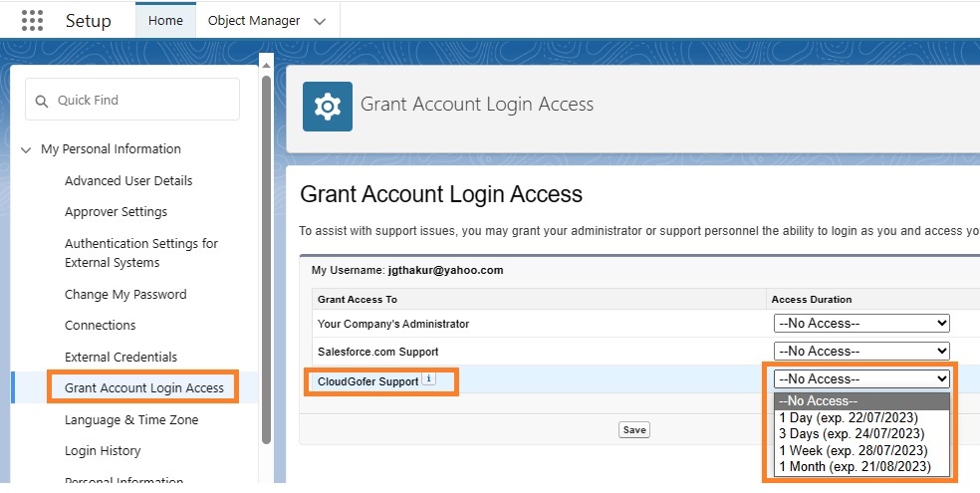Open the Object Manager dropdown chevron
Image resolution: width=980 pixels, height=493 pixels.
(x=320, y=21)
